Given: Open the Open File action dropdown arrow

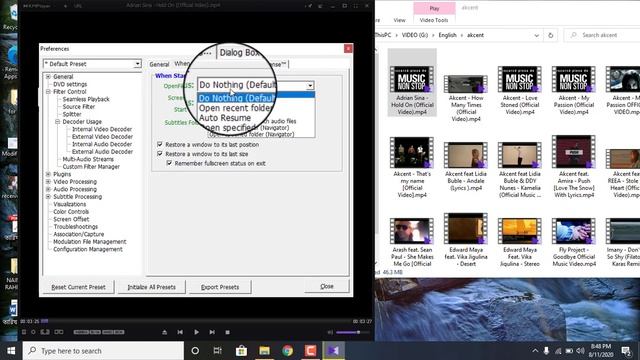Looking at the screenshot, I should pyautogui.click(x=310, y=86).
